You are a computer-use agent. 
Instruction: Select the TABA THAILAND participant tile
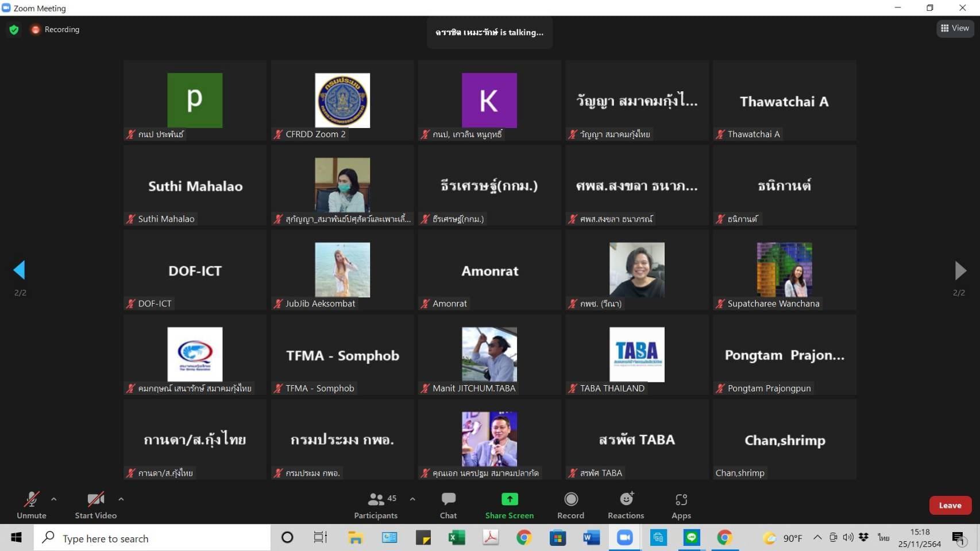[636, 355]
